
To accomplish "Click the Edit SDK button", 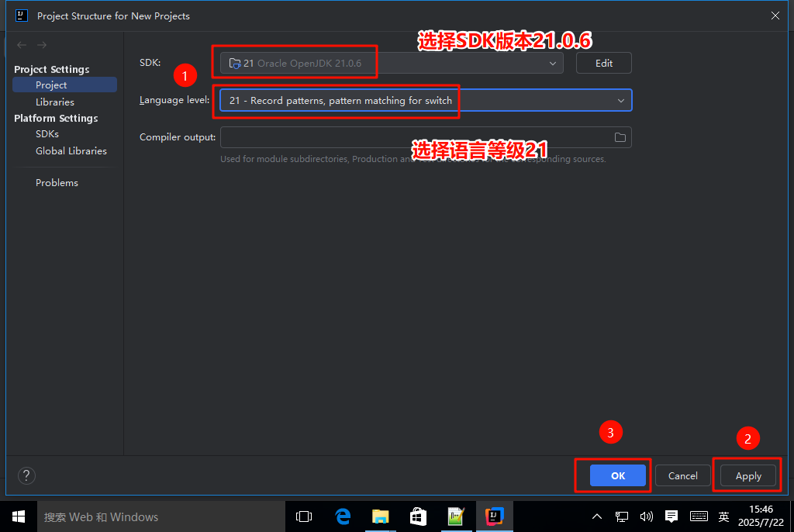I will [x=603, y=64].
